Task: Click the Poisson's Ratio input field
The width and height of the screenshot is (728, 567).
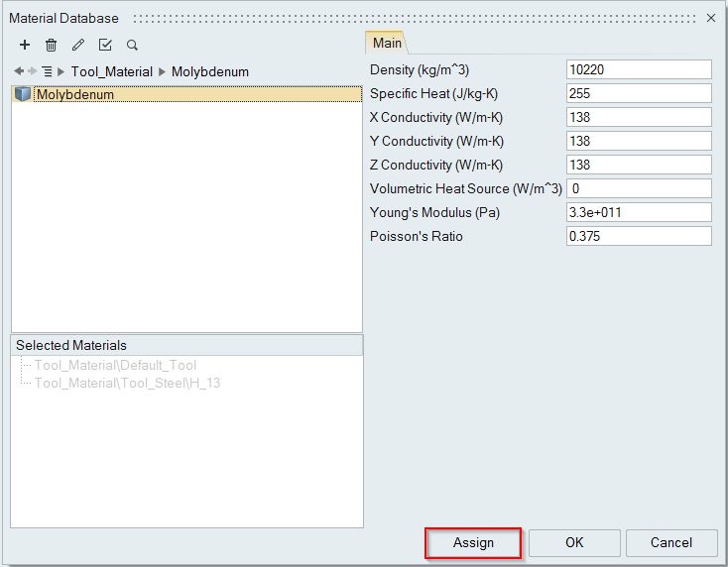Action: click(639, 236)
